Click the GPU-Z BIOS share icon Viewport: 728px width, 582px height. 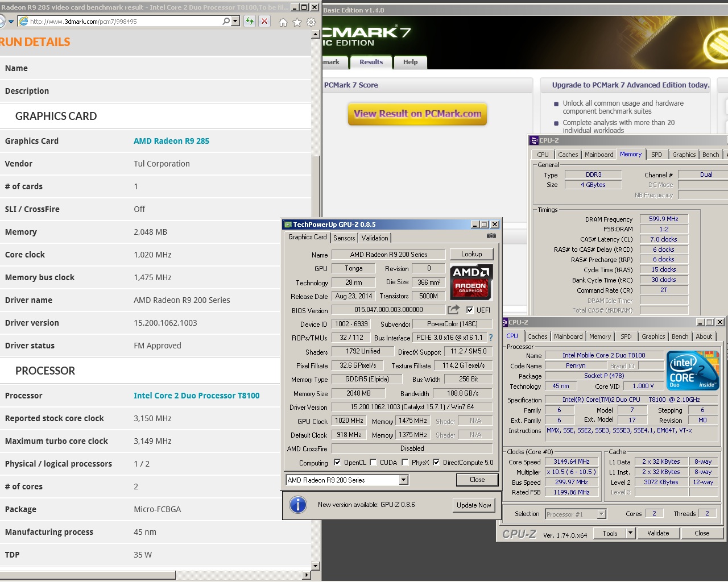453,310
